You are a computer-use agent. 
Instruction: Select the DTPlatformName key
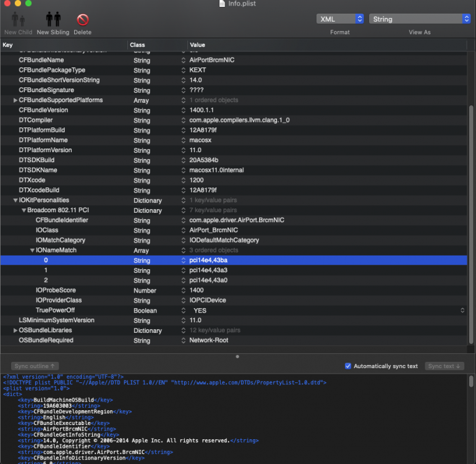pos(43,140)
